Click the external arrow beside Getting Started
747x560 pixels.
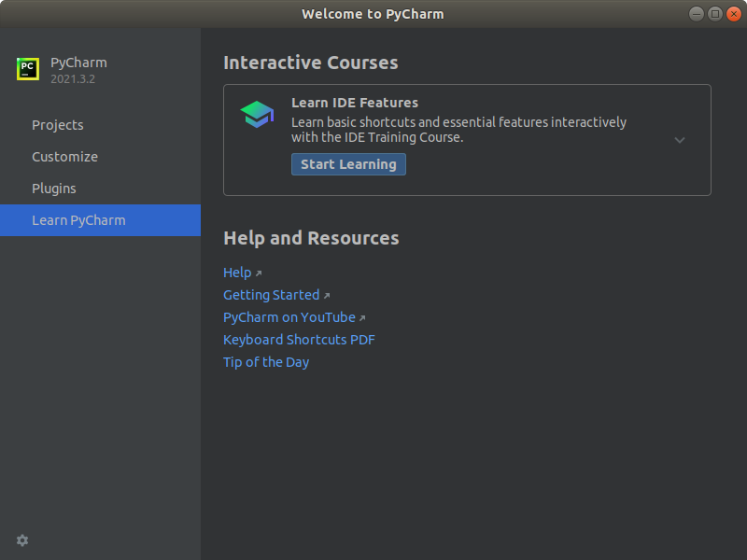[327, 296]
